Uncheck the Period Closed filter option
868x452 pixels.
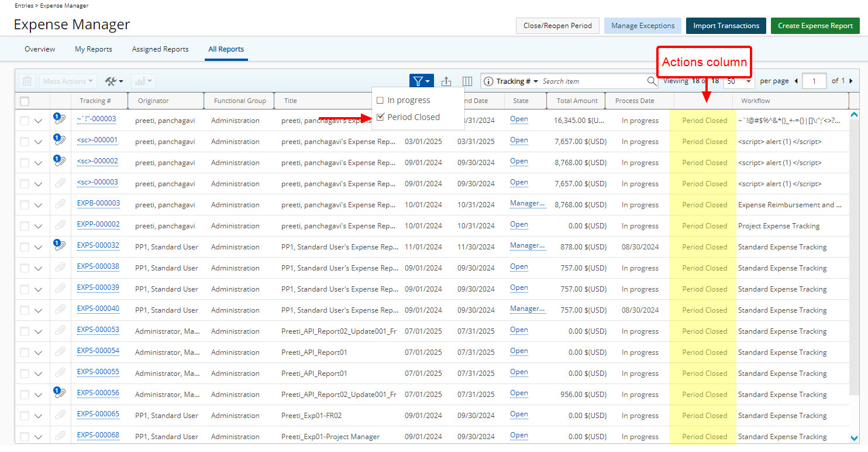coord(380,117)
